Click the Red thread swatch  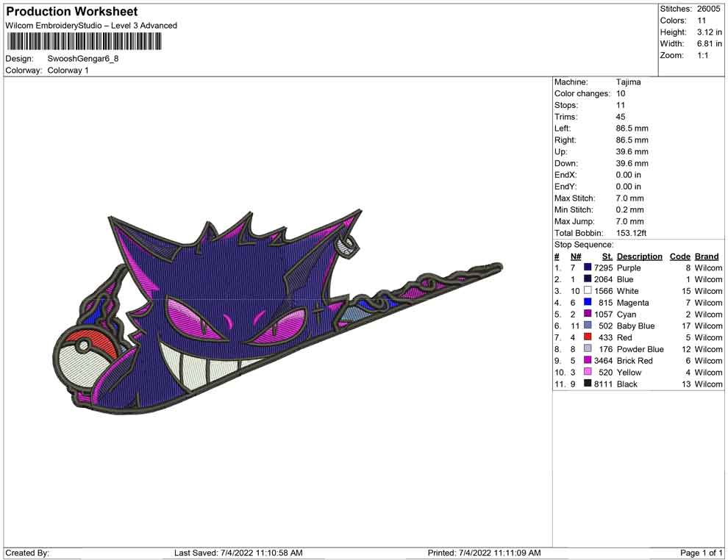[588, 337]
